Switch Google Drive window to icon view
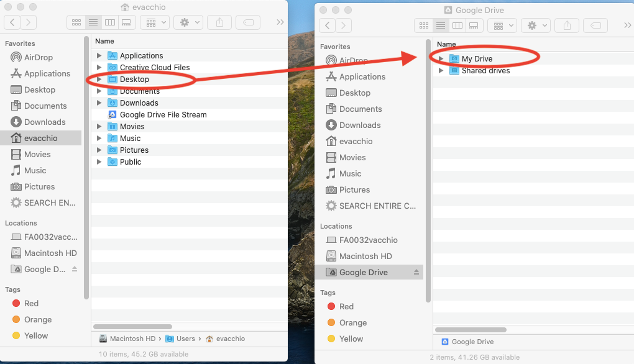 423,25
